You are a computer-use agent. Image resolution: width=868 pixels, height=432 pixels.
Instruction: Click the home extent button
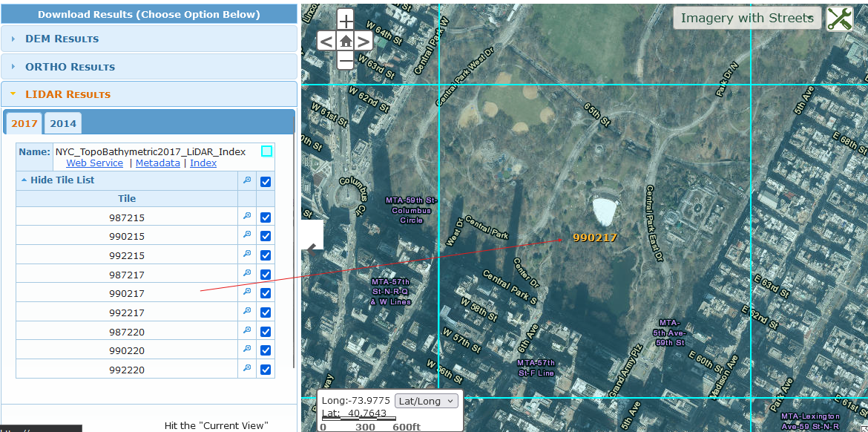pyautogui.click(x=346, y=41)
